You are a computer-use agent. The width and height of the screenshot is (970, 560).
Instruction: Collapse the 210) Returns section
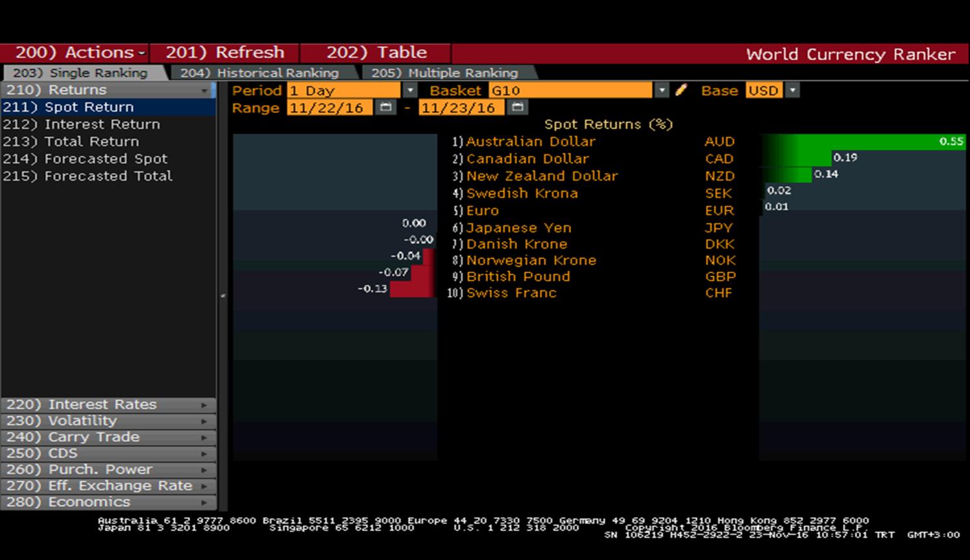(107, 90)
